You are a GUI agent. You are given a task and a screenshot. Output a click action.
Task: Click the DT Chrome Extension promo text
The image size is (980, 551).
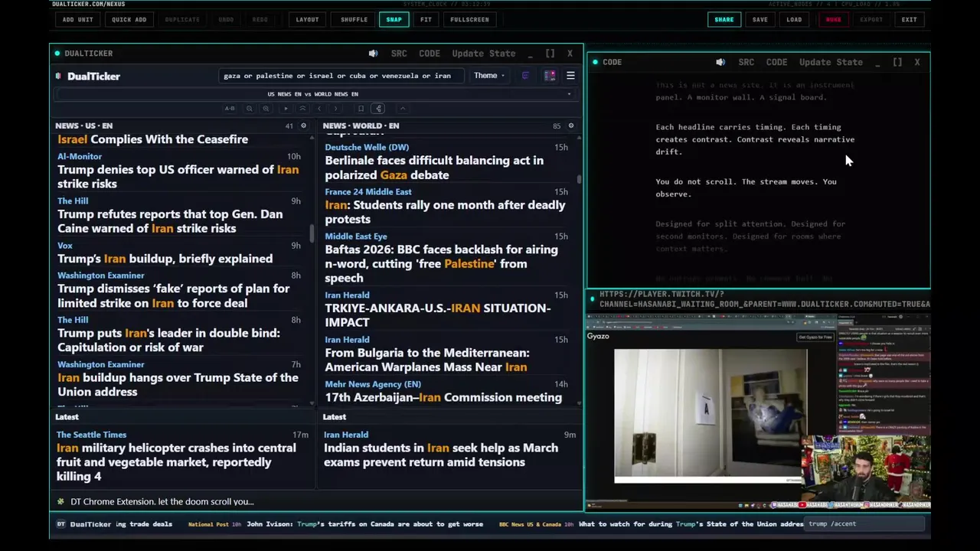[162, 501]
